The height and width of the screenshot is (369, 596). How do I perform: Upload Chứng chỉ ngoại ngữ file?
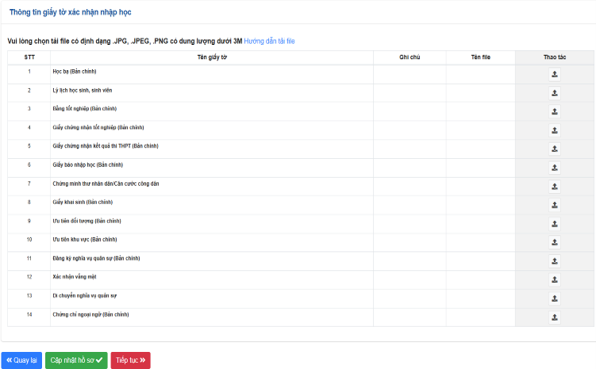pos(555,317)
